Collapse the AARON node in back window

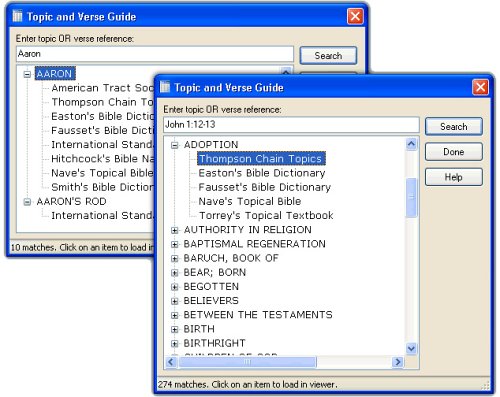click(27, 74)
